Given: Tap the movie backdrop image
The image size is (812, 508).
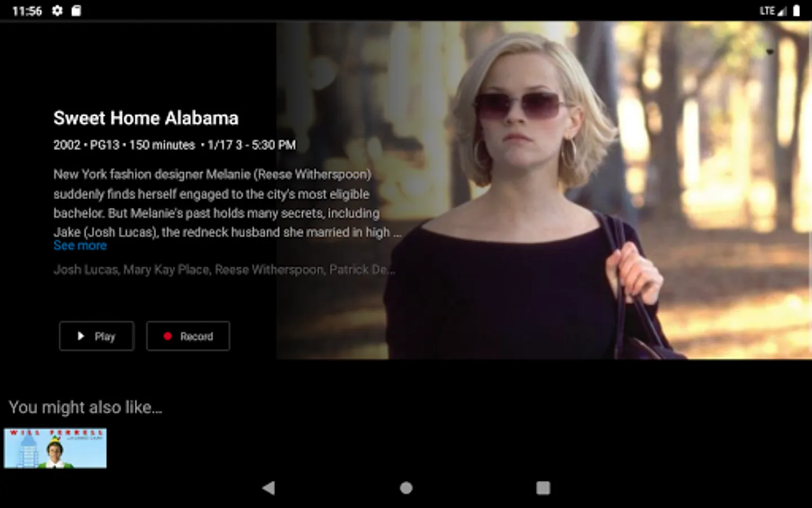Looking at the screenshot, I should pyautogui.click(x=544, y=190).
